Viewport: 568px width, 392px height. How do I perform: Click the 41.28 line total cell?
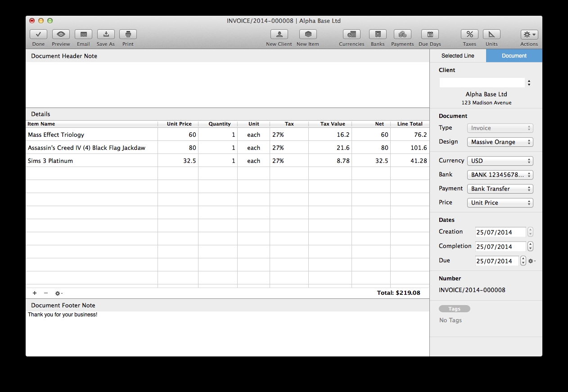click(x=410, y=161)
